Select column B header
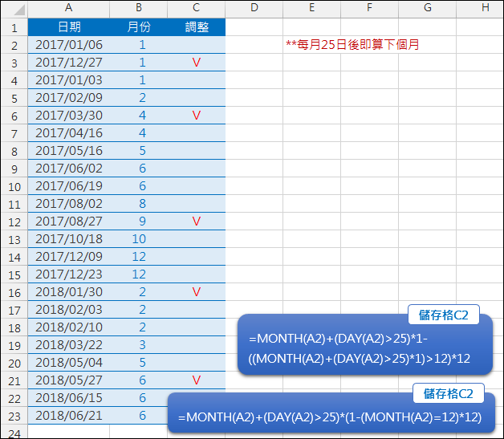 click(139, 8)
